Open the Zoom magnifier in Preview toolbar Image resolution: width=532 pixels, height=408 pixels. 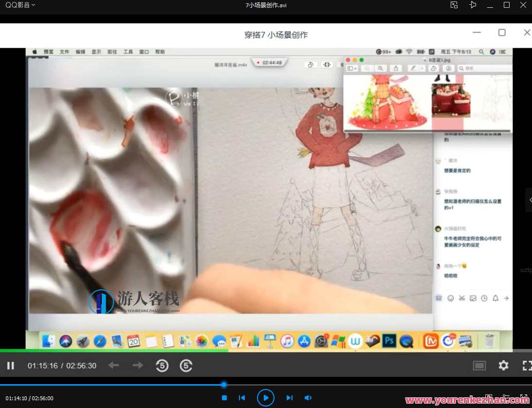381,68
